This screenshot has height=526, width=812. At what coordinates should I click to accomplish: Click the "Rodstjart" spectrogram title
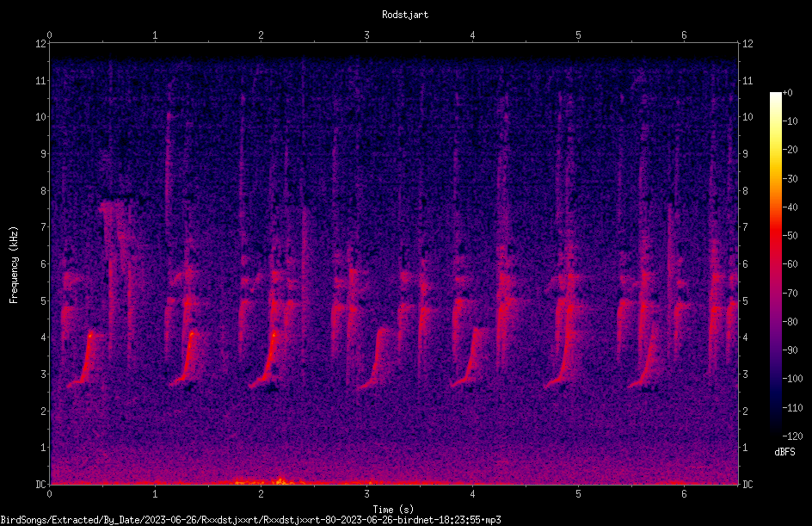coord(405,15)
